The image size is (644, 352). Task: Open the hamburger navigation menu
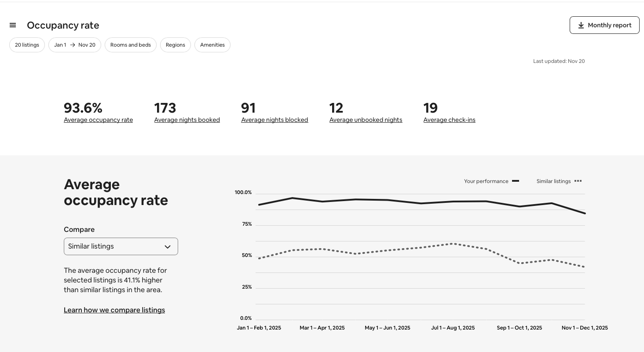(13, 25)
